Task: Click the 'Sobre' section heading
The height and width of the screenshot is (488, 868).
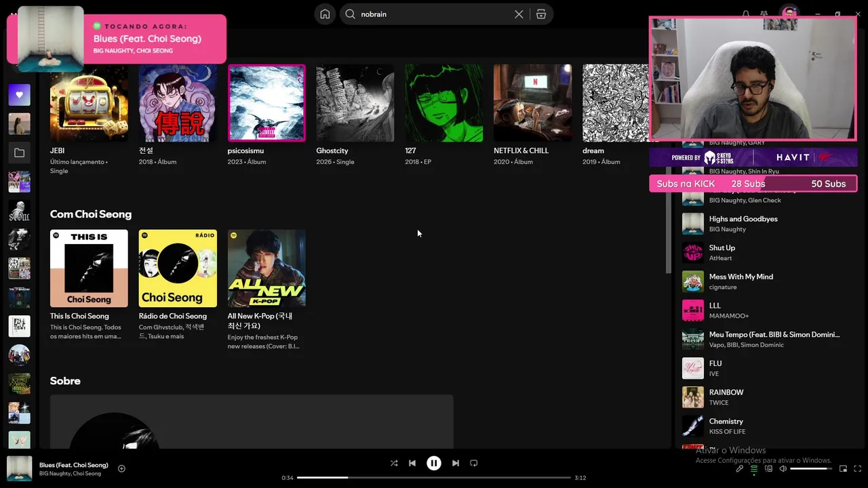Action: coord(65,381)
